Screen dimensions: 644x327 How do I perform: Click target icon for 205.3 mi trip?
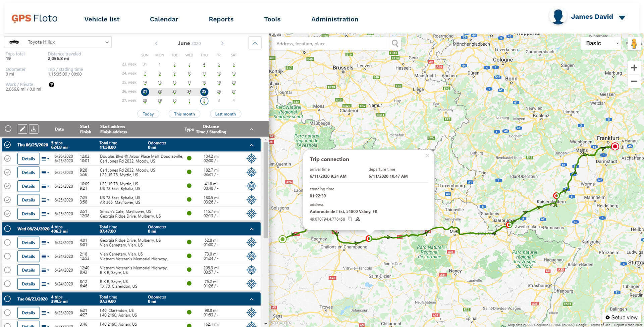click(x=251, y=270)
